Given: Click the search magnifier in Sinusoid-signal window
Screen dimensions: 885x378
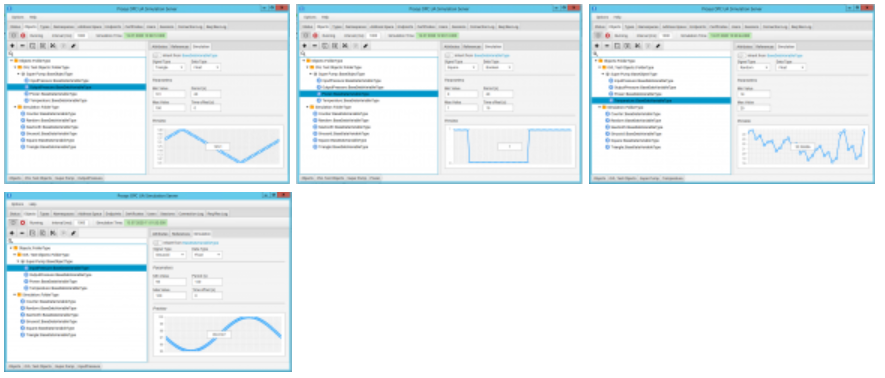Looking at the screenshot, I should tap(10, 240).
